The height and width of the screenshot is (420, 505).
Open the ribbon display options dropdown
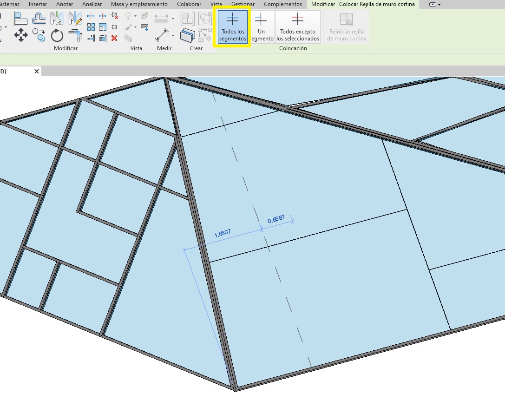435,4
